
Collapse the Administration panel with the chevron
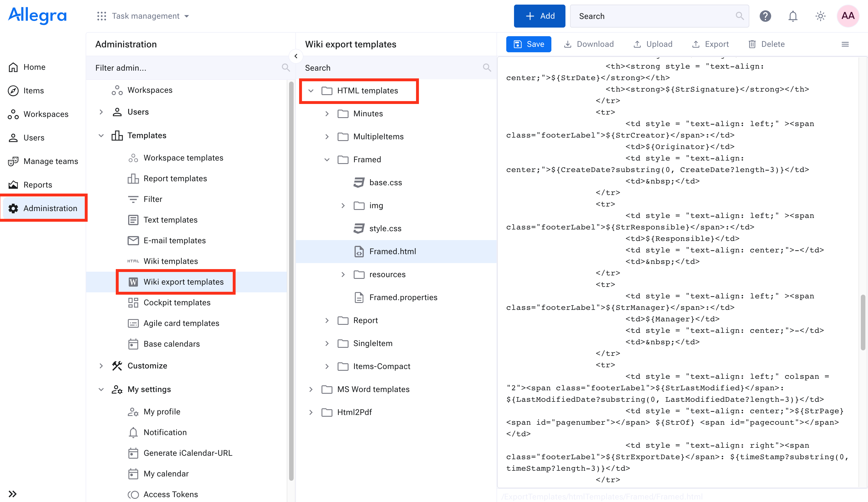tap(296, 56)
